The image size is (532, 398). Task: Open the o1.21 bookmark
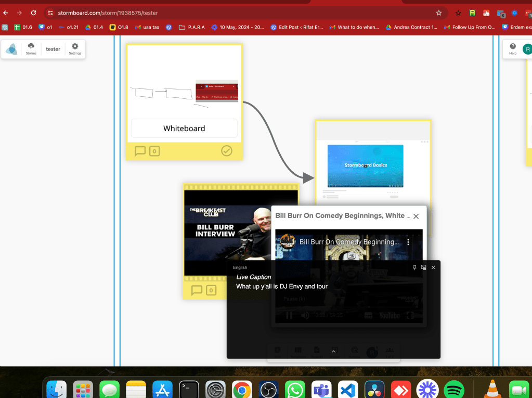tap(69, 27)
